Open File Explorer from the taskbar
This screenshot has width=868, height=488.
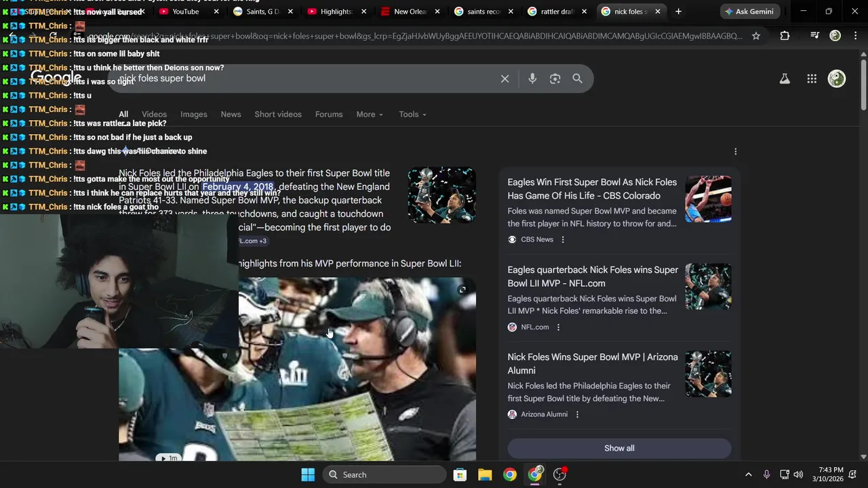485,474
